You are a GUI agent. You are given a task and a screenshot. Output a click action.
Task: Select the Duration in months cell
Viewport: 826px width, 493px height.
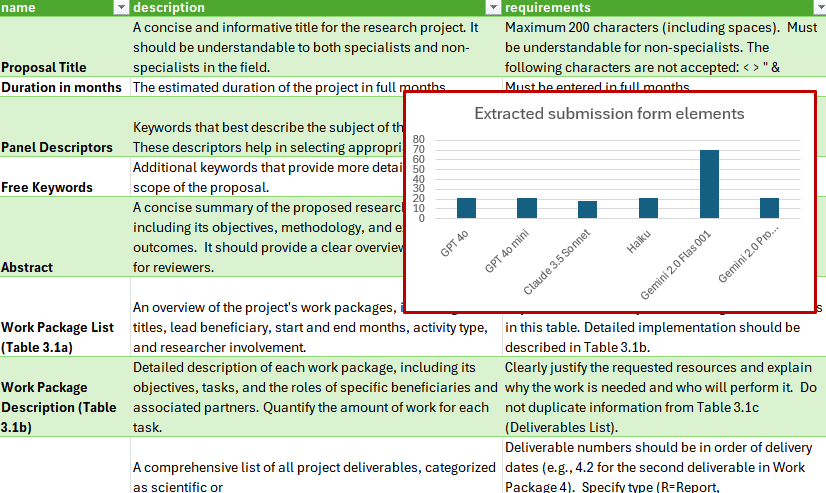65,87
